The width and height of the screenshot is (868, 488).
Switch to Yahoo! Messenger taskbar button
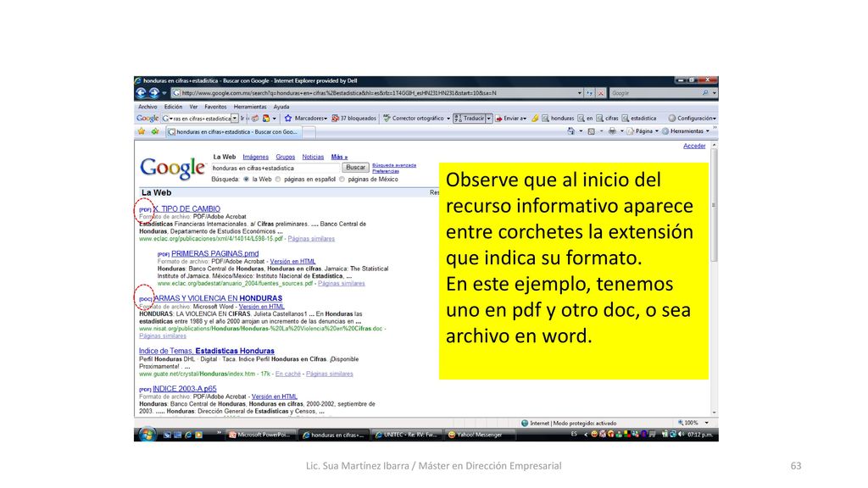pyautogui.click(x=480, y=435)
